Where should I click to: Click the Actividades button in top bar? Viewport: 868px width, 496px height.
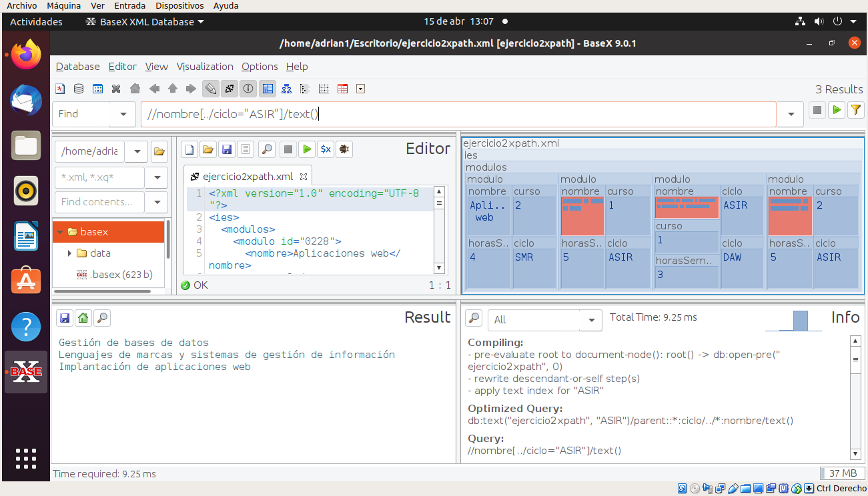coord(36,22)
